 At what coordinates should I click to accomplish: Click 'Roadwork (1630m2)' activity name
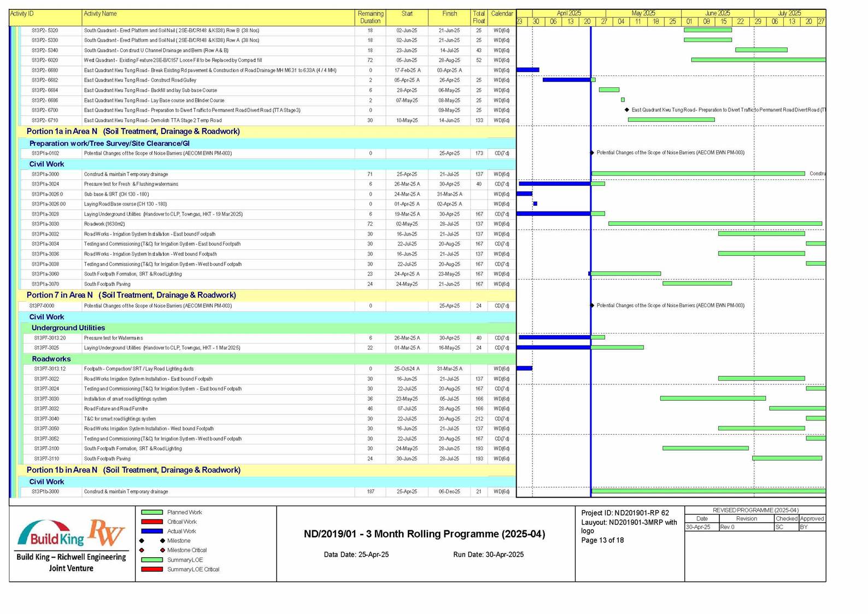coord(104,224)
